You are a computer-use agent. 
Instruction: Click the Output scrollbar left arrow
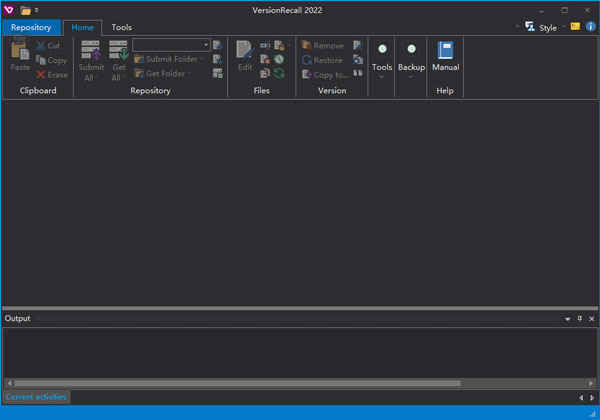click(10, 383)
